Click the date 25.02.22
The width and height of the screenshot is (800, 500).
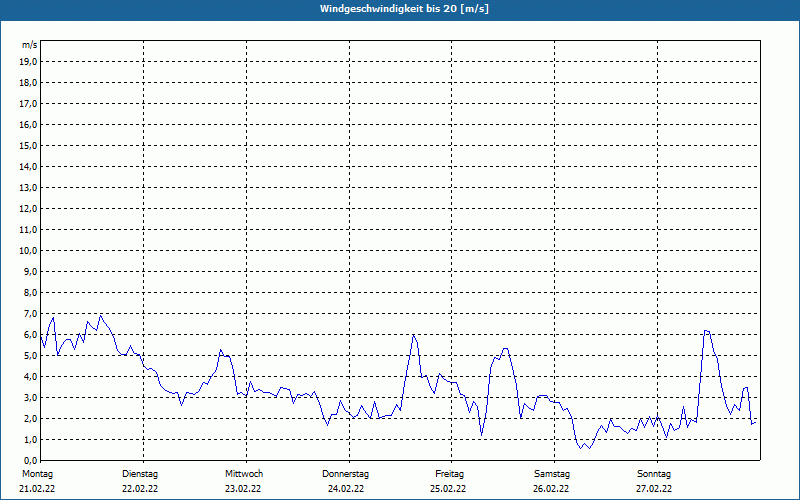click(448, 489)
